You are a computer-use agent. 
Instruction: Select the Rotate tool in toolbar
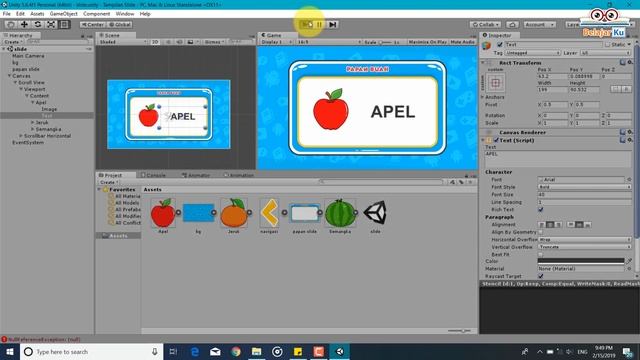pos(38,24)
